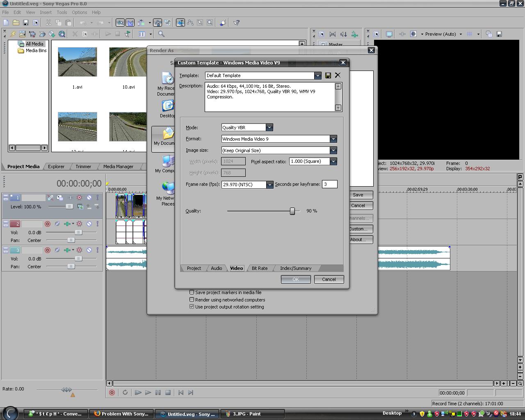Viewport: 525px width, 420px height.
Task: Check Render using networked computers
Action: (192, 300)
